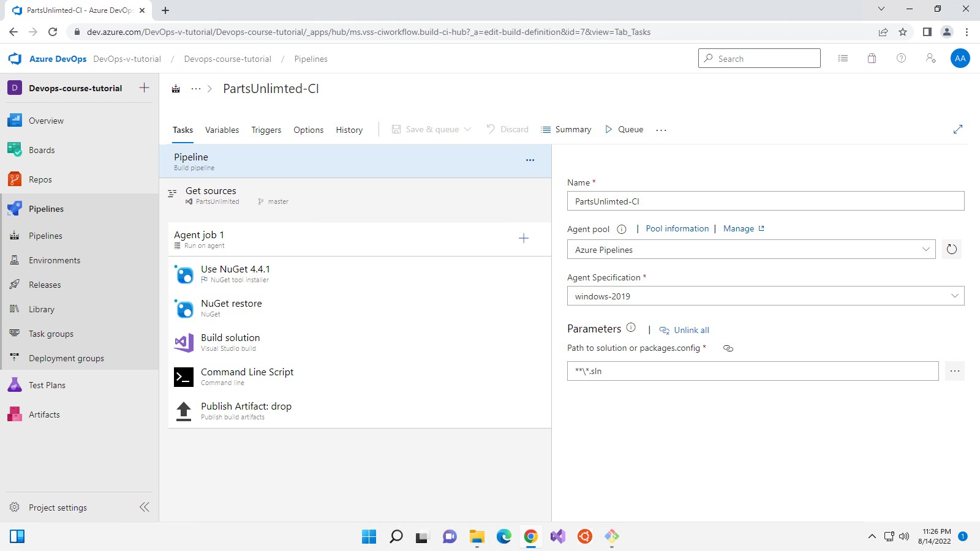Screen dimensions: 980x551
Task: Open the Manage link
Action: [744, 228]
